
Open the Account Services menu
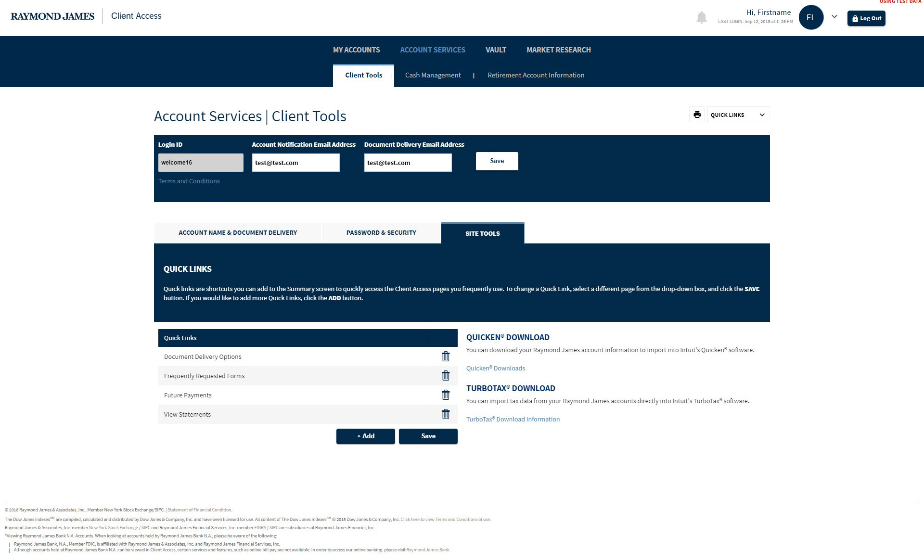click(x=433, y=50)
